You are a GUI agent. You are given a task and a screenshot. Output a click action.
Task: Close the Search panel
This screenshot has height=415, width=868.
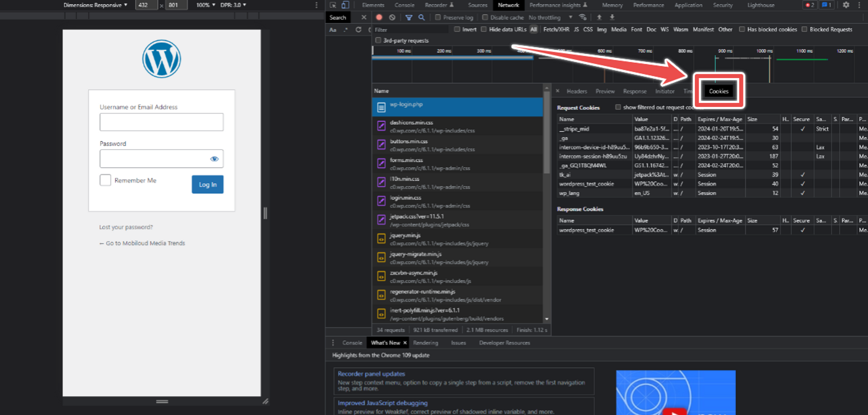click(x=364, y=17)
